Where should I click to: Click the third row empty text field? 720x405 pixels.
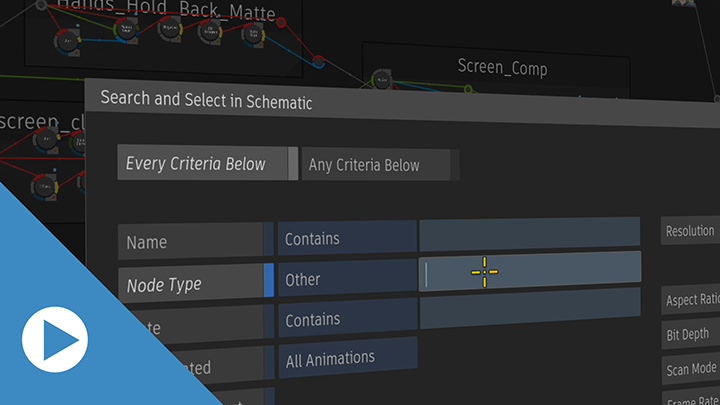[530, 309]
